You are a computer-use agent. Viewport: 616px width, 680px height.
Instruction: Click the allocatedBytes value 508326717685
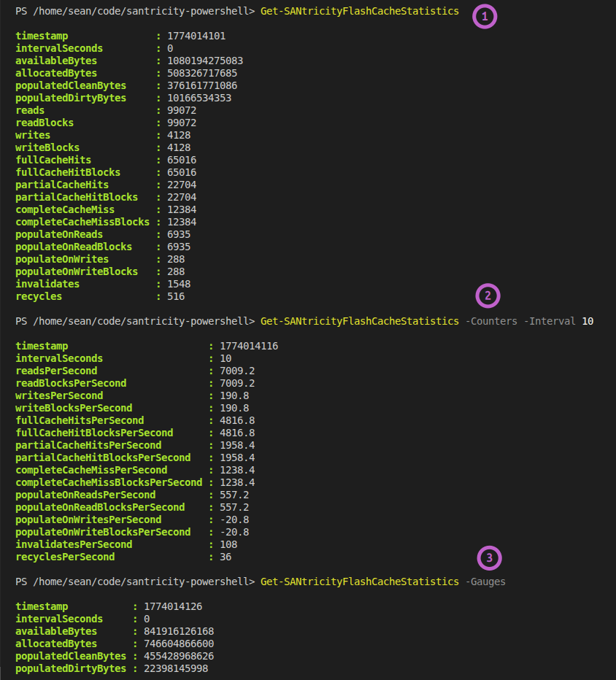202,73
